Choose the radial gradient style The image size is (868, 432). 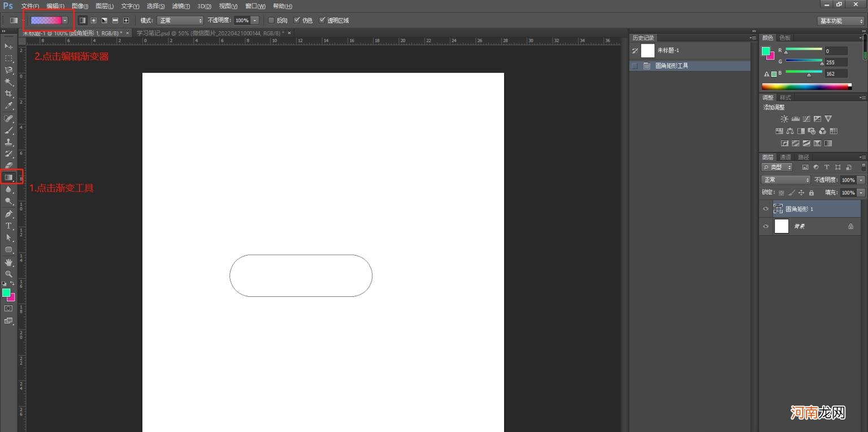point(94,20)
